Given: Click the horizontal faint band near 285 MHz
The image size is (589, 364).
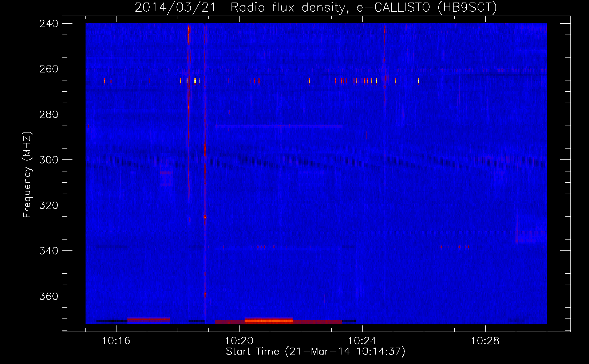Looking at the screenshot, I should click(x=278, y=126).
